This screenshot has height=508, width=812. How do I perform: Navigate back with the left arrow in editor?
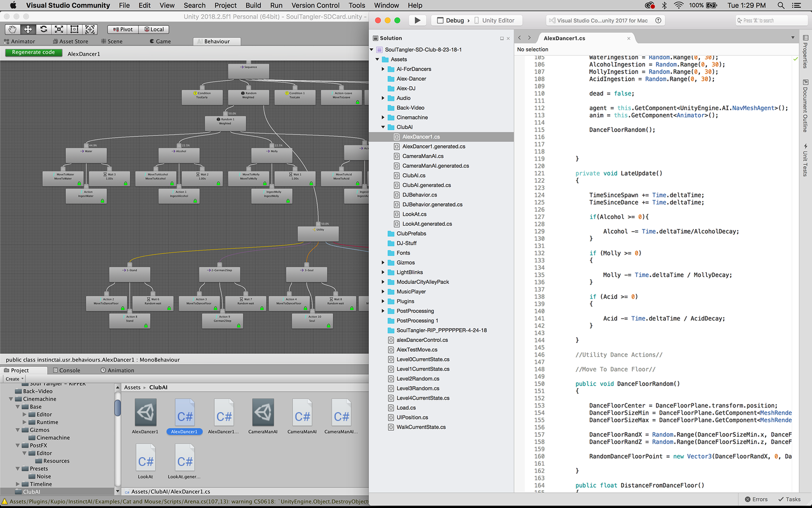[519, 38]
